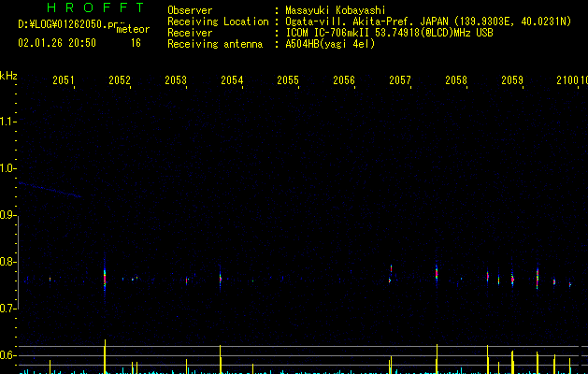Click the tallest yellow intensity spike before 2052
Screen dimensions: 588x374
[x=105, y=356]
